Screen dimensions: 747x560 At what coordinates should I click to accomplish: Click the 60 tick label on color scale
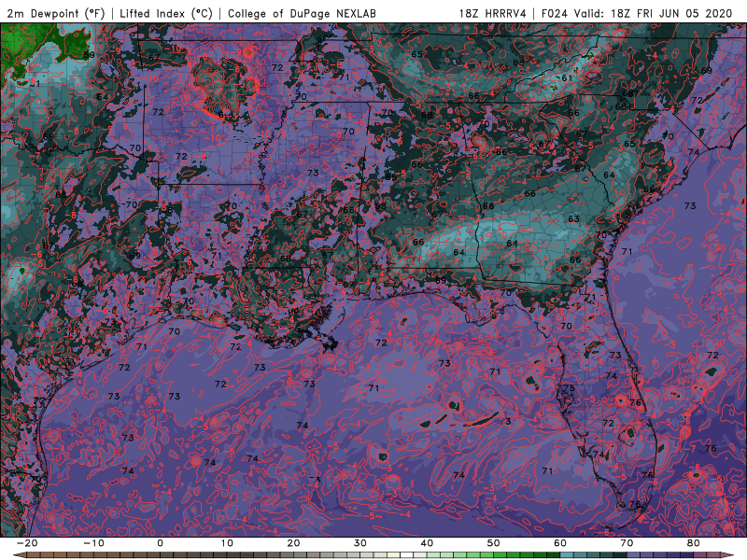tap(560, 543)
